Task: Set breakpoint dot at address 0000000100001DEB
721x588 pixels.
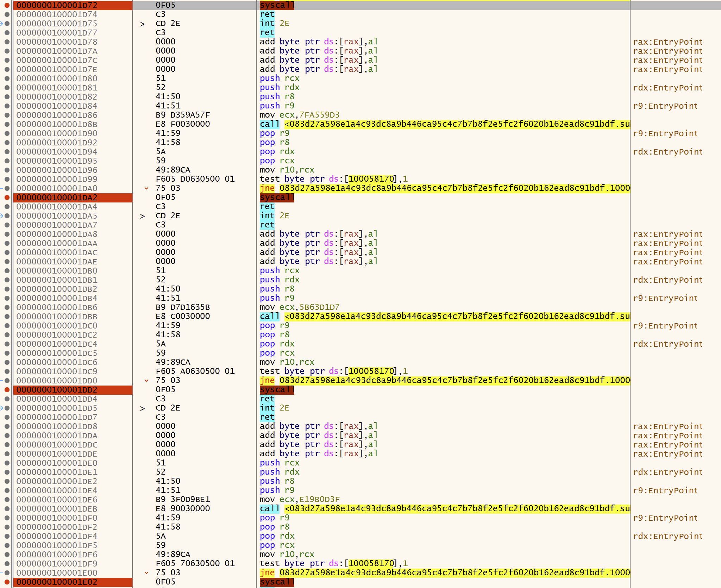Action: coord(7,509)
